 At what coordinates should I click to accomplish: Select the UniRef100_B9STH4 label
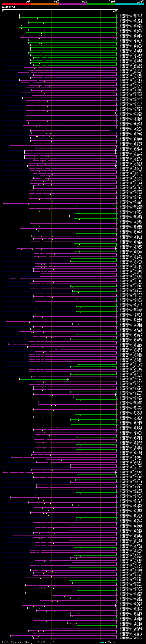pos(131,191)
